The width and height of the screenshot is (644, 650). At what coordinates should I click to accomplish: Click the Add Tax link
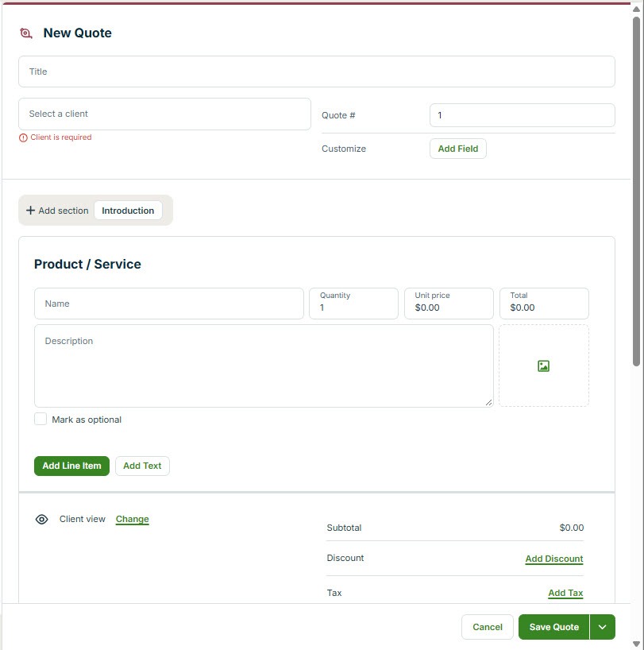(x=565, y=593)
